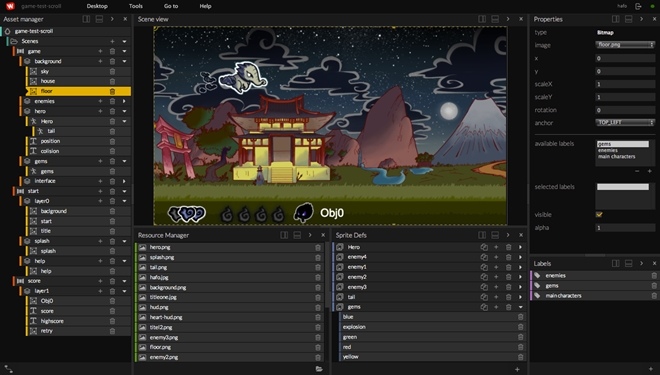Open the anchor dropdown TOP_LEFT
The height and width of the screenshot is (375, 660).
(x=625, y=122)
